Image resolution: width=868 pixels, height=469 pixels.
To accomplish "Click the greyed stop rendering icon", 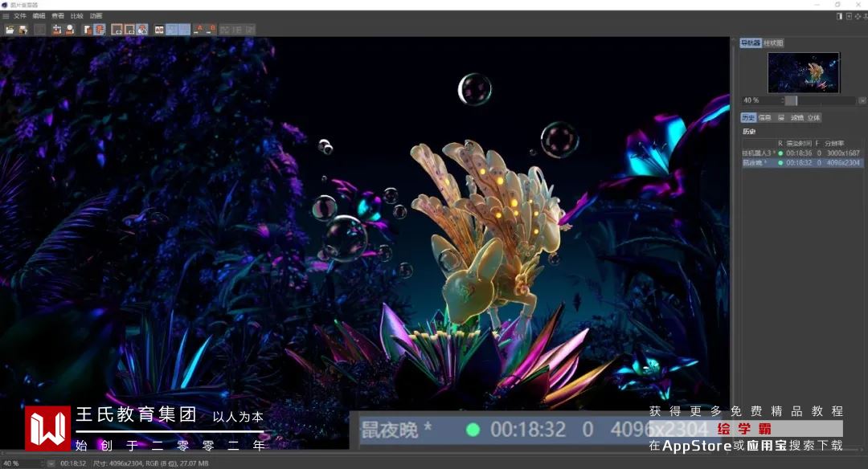I will coord(40,29).
